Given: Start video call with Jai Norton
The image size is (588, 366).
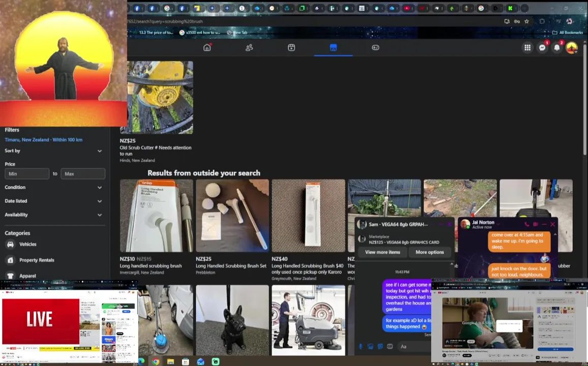Looking at the screenshot, I should click(x=536, y=224).
